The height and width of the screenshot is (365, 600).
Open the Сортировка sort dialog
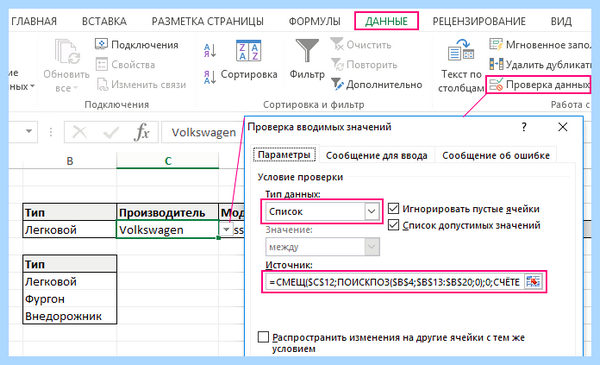pos(249,60)
